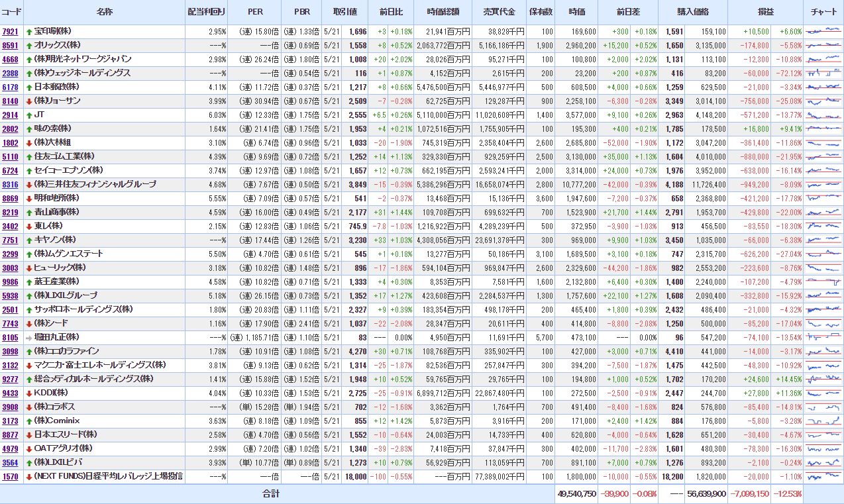Click the 配当利回り column header

coord(206,12)
